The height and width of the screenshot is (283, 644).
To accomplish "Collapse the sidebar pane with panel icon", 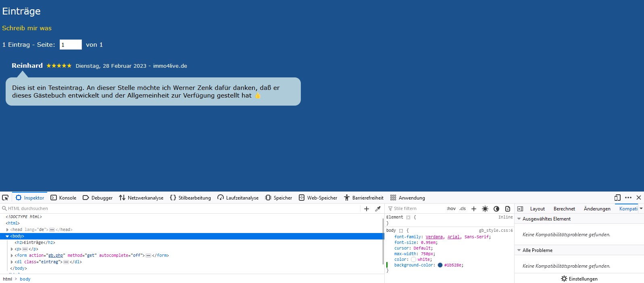I will coord(520,209).
